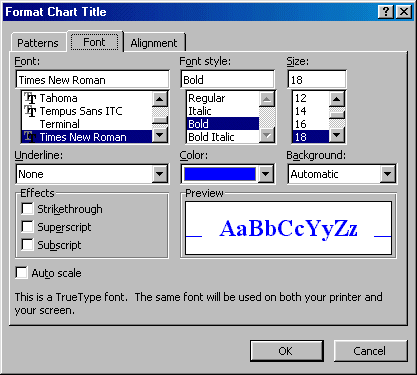Click the Font style input field
This screenshot has width=417, height=375.
pyautogui.click(x=227, y=80)
